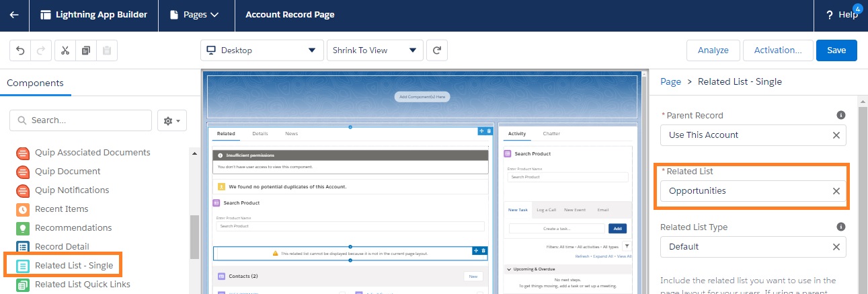Open the component list gear settings
Image resolution: width=868 pixels, height=294 pixels.
coord(172,120)
